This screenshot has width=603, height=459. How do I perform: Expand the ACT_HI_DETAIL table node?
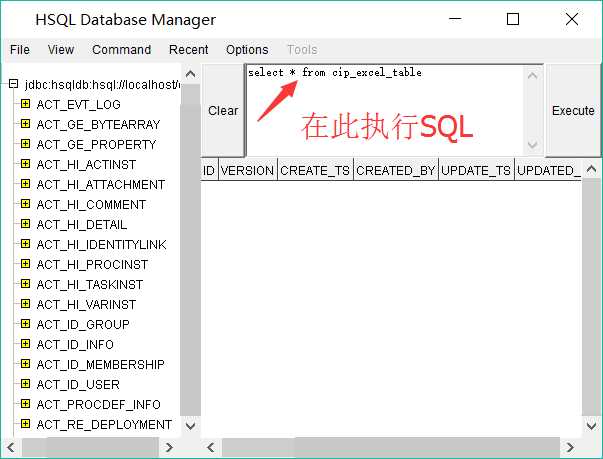25,224
